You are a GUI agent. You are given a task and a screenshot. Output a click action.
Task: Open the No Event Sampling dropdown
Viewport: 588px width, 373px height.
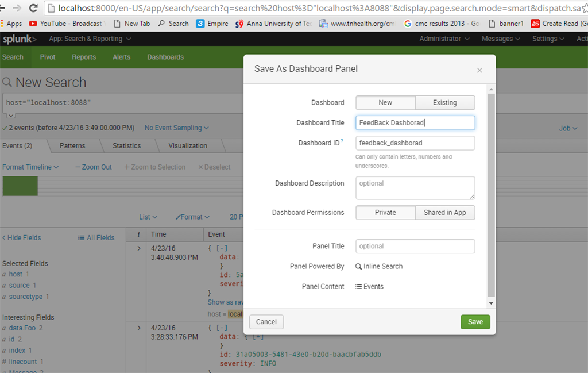point(177,128)
